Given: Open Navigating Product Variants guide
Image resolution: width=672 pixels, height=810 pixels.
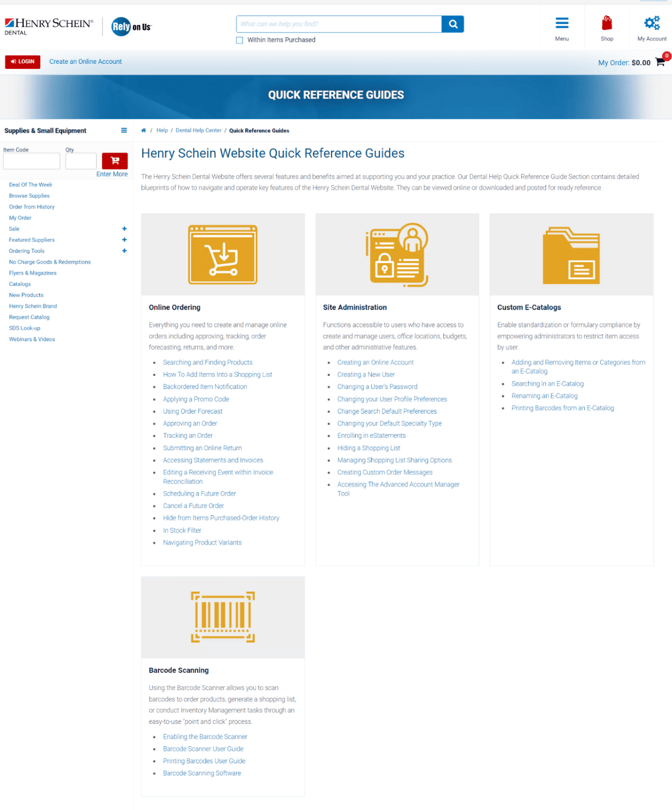Looking at the screenshot, I should click(202, 543).
